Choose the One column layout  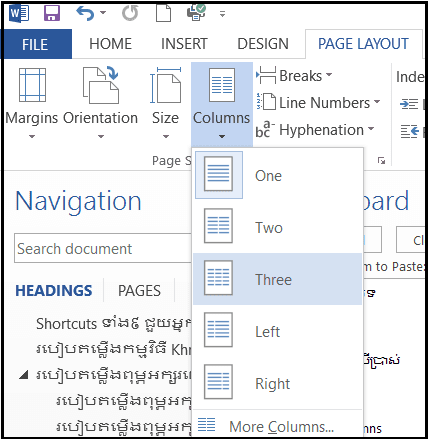(x=277, y=175)
